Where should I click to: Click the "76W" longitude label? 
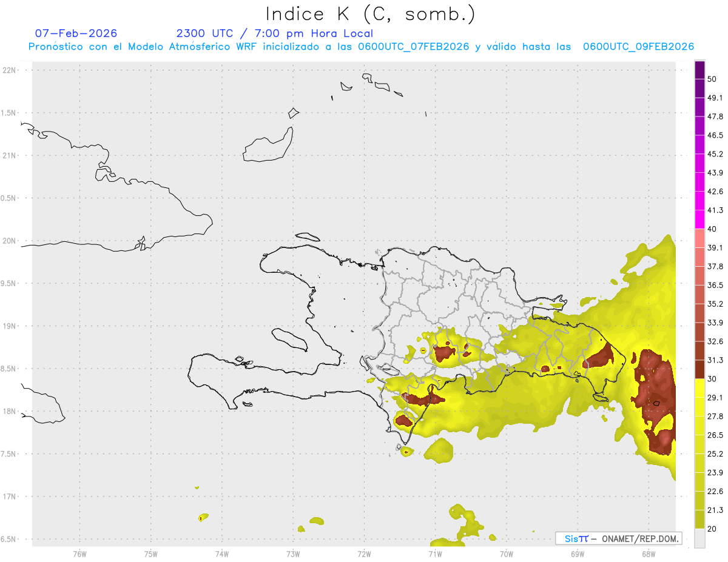click(x=79, y=554)
